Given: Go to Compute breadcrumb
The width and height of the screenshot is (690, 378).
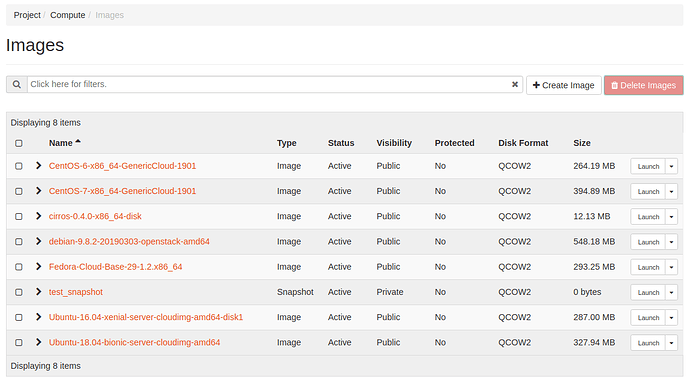Looking at the screenshot, I should click(68, 15).
